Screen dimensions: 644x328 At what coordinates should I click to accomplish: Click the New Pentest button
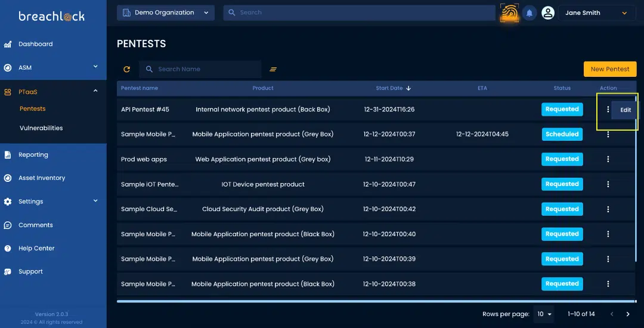pos(610,69)
